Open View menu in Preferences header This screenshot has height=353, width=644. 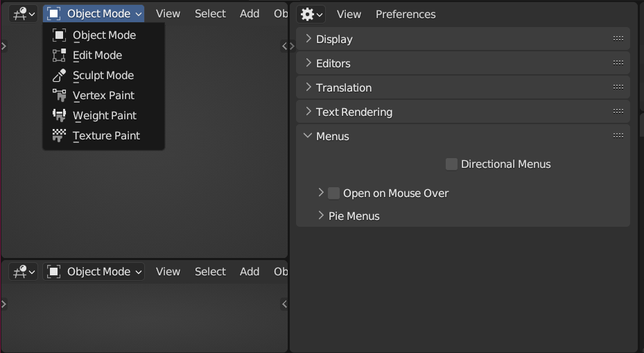tap(349, 15)
